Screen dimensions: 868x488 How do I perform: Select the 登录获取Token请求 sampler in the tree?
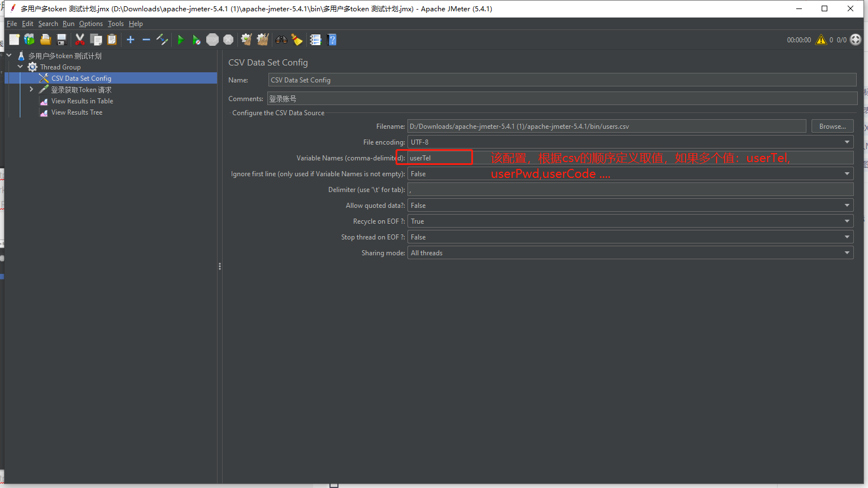pos(81,90)
